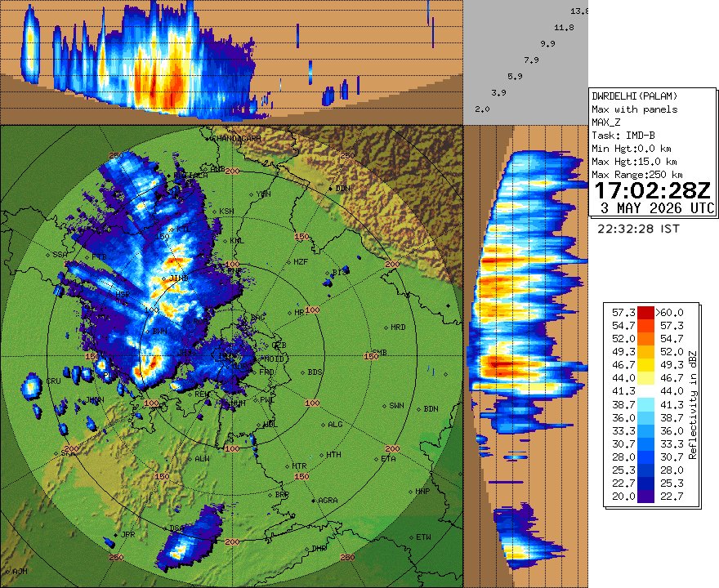Click the 'BRP' station label
This screenshot has width=719, height=588.
tap(282, 495)
